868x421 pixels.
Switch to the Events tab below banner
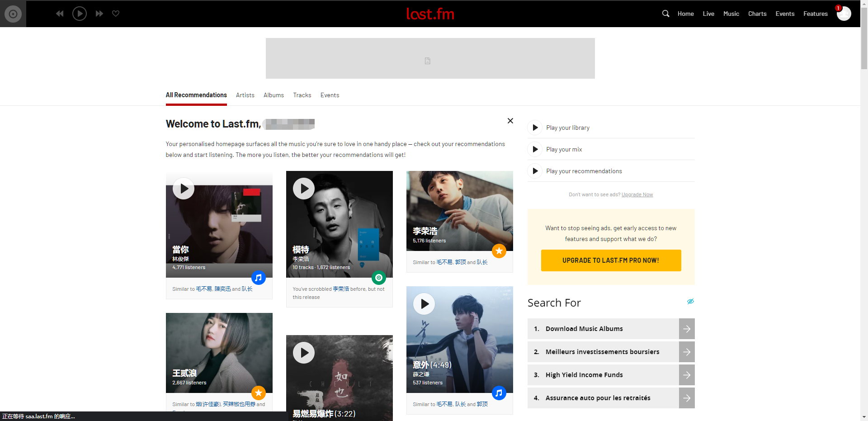point(330,95)
